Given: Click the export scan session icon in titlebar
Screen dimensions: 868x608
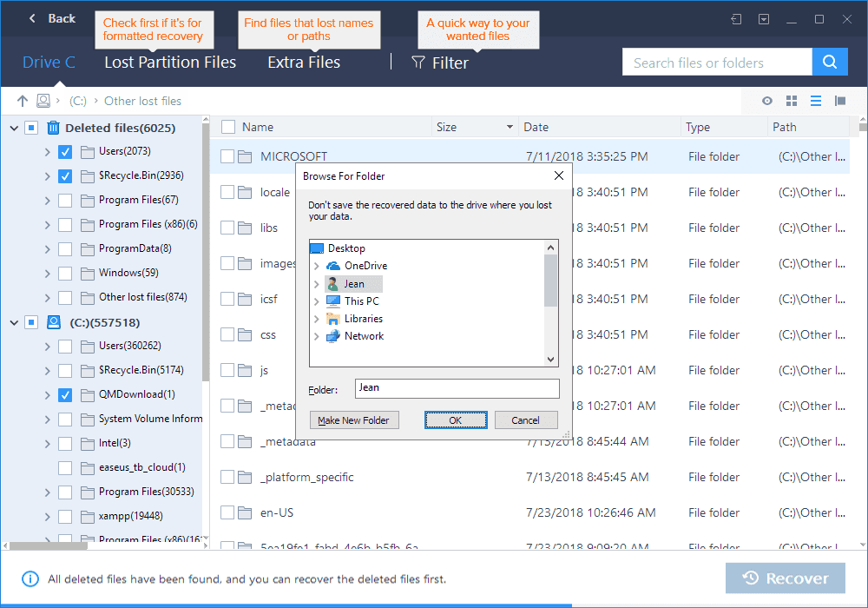Looking at the screenshot, I should [736, 18].
